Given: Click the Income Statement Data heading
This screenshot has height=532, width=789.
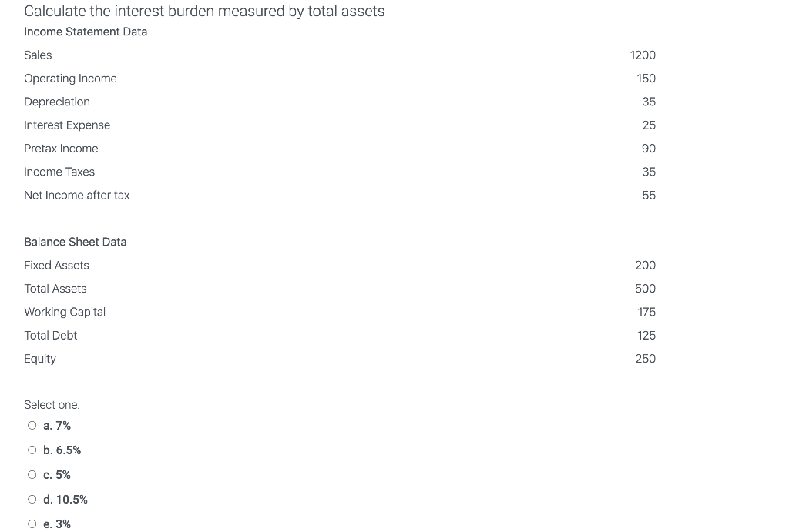Looking at the screenshot, I should pos(85,32).
